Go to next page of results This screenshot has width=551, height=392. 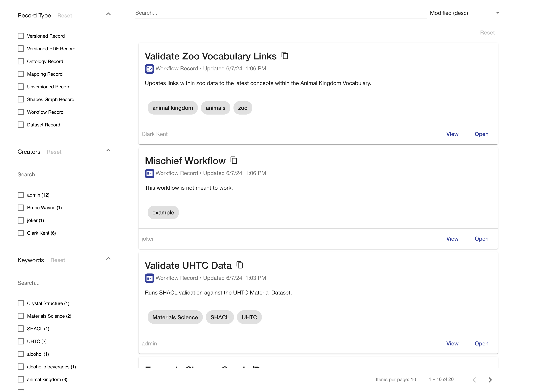[x=490, y=380]
